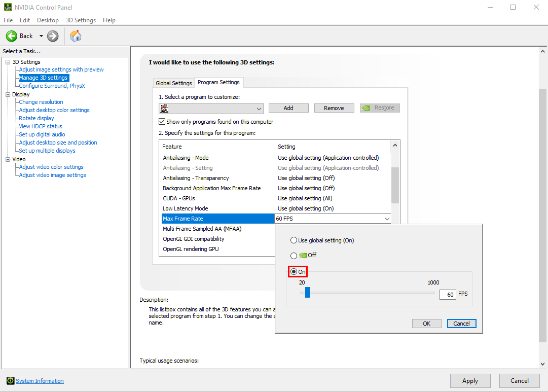
Task: Uncheck Show only programs found on this computer
Action: [162, 122]
